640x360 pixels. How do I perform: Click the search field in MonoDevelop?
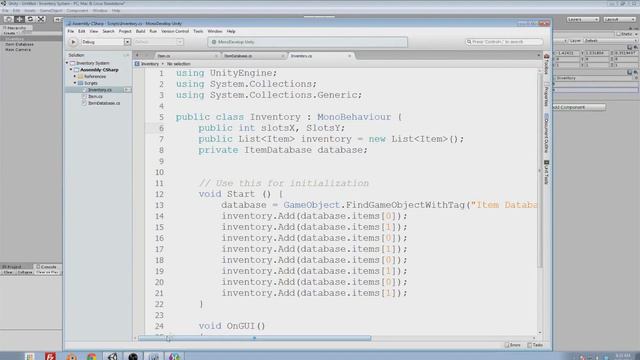pyautogui.click(x=504, y=42)
